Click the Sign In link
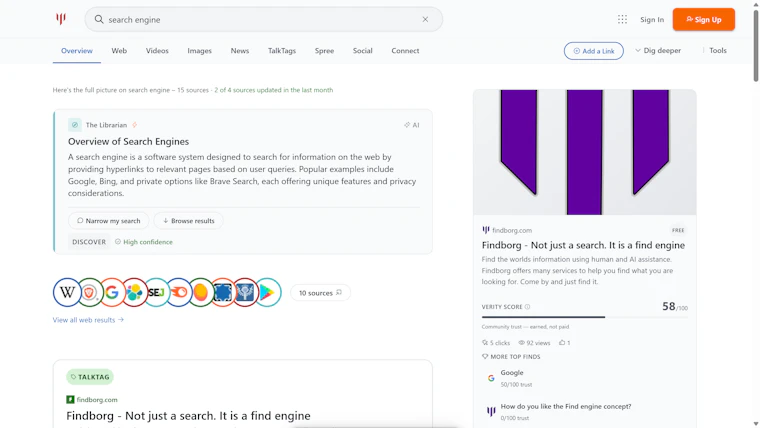This screenshot has width=760, height=428. point(652,19)
